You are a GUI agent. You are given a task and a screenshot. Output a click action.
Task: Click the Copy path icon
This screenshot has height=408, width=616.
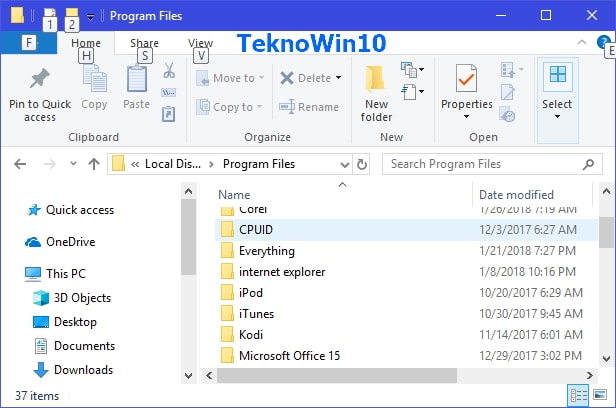169,93
